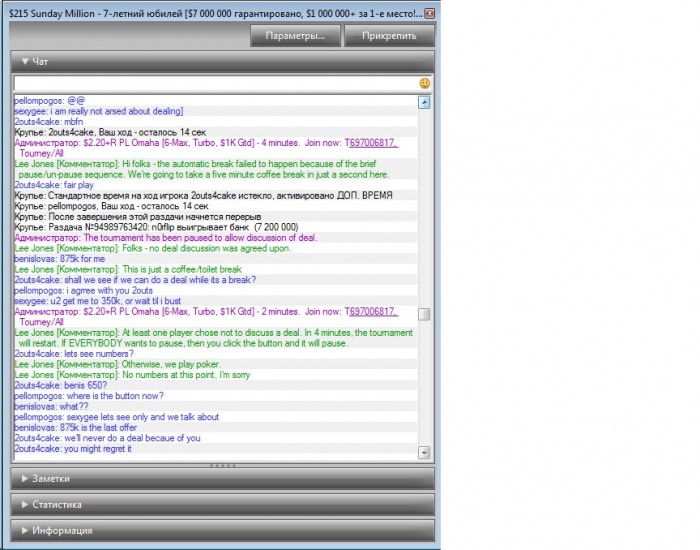Click the chat scrollbar down arrow
The width and height of the screenshot is (700, 550).
424,452
